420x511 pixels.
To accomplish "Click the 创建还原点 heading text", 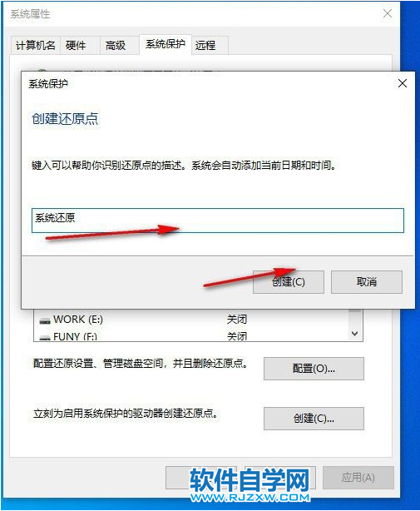I will (x=65, y=119).
